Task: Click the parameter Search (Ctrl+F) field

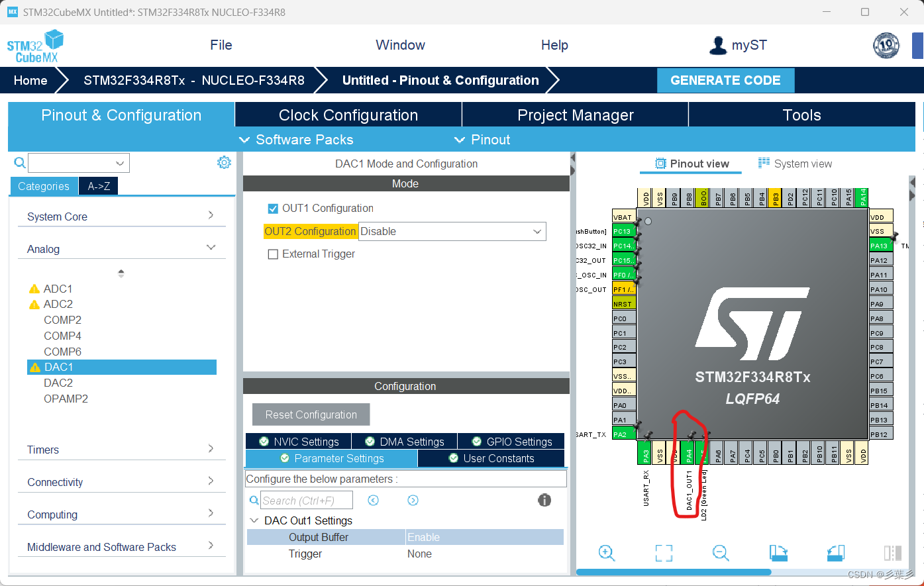Action: (x=307, y=501)
